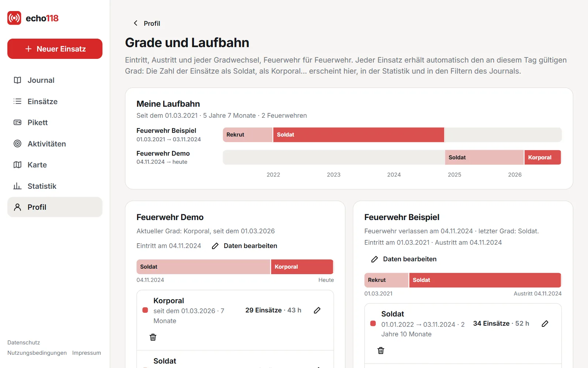
Task: Click the Neuer Einsatz button
Action: coord(55,49)
